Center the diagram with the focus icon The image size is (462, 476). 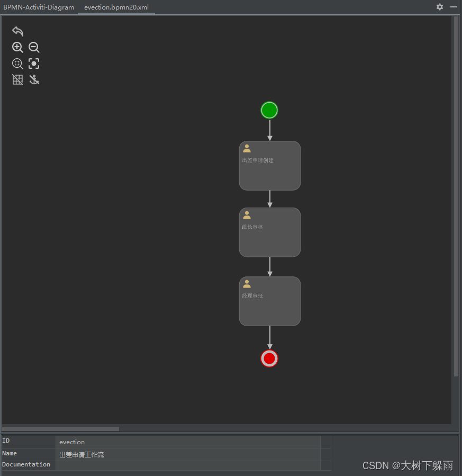[34, 64]
